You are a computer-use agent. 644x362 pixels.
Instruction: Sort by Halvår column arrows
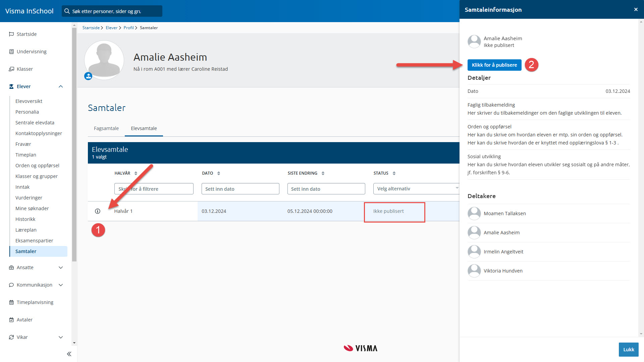point(136,173)
